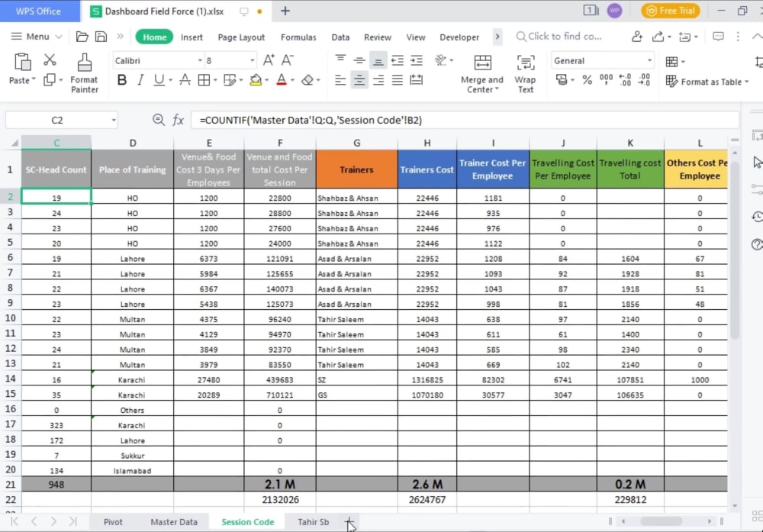Screen dimensions: 763x532
Task: Align text to bottom
Action: 378,60
